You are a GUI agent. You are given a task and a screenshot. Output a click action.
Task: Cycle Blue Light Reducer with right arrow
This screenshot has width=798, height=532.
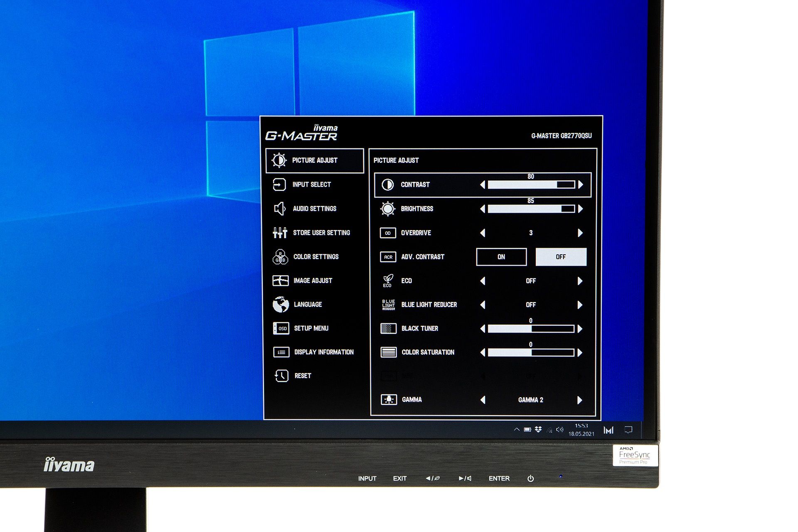pos(581,305)
